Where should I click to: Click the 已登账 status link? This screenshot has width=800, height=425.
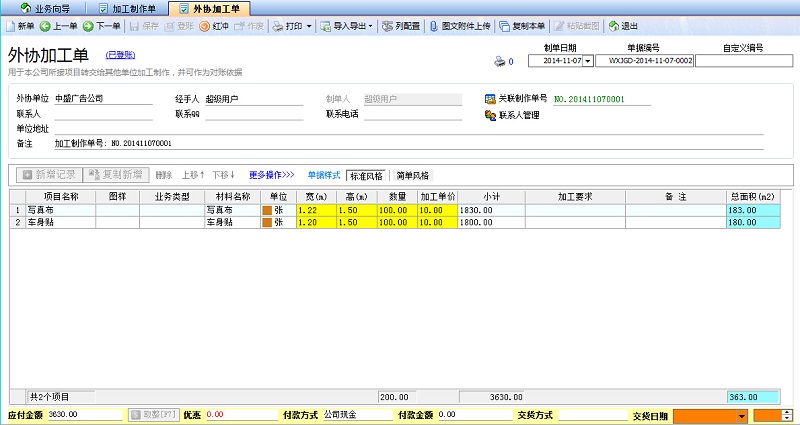pos(120,55)
